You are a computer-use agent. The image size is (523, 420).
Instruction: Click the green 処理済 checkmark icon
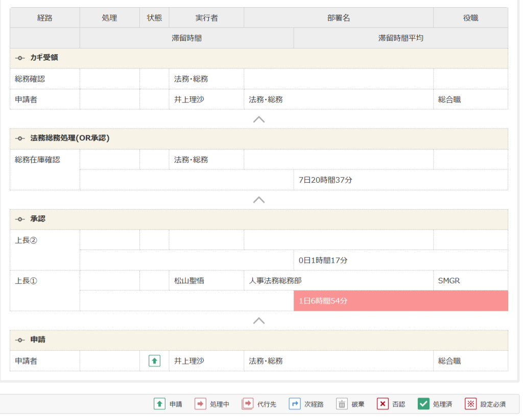pos(423,404)
